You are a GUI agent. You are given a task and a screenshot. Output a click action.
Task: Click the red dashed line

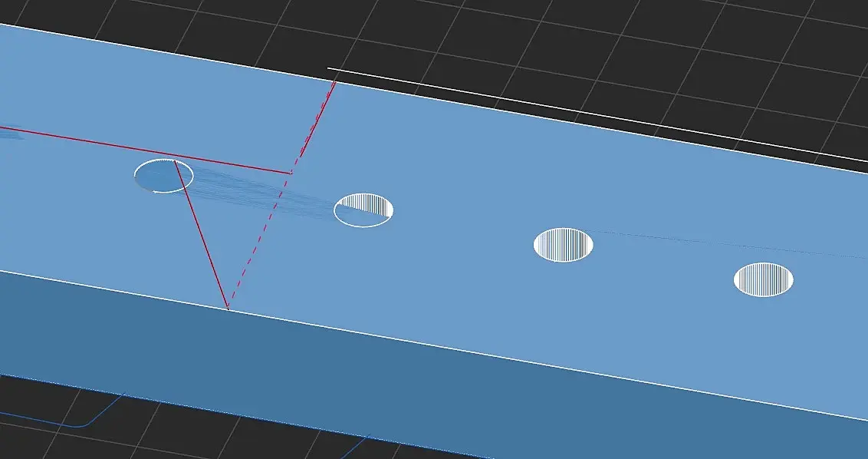click(x=281, y=195)
